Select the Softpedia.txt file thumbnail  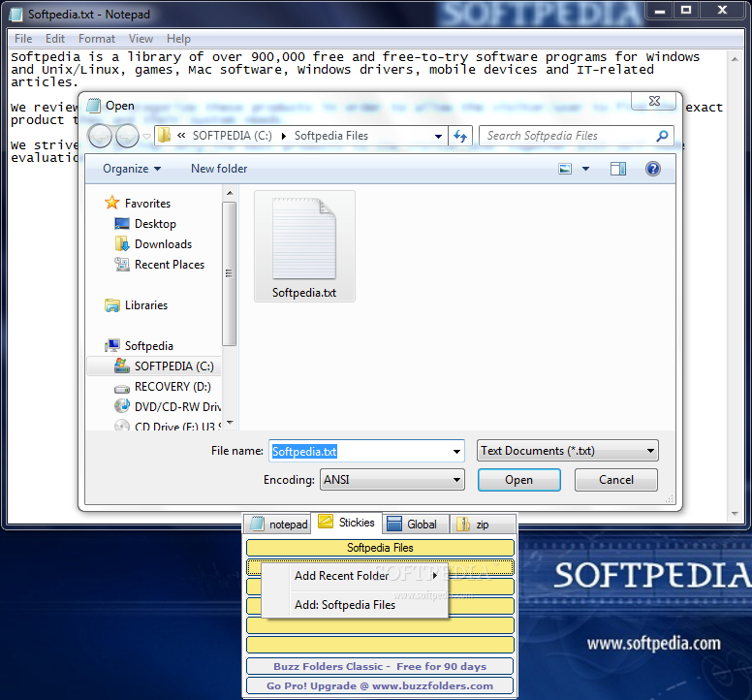[x=304, y=246]
